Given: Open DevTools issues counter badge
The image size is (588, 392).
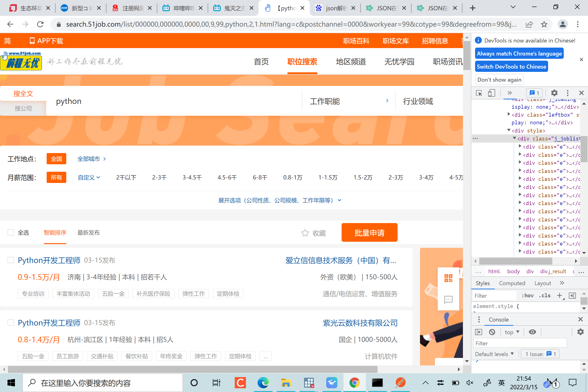Looking at the screenshot, I should coord(534,93).
